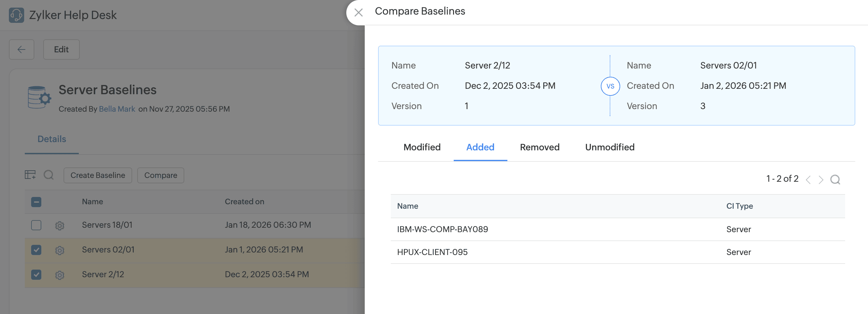Open the Bella Mark user link
Image resolution: width=868 pixels, height=314 pixels.
117,109
